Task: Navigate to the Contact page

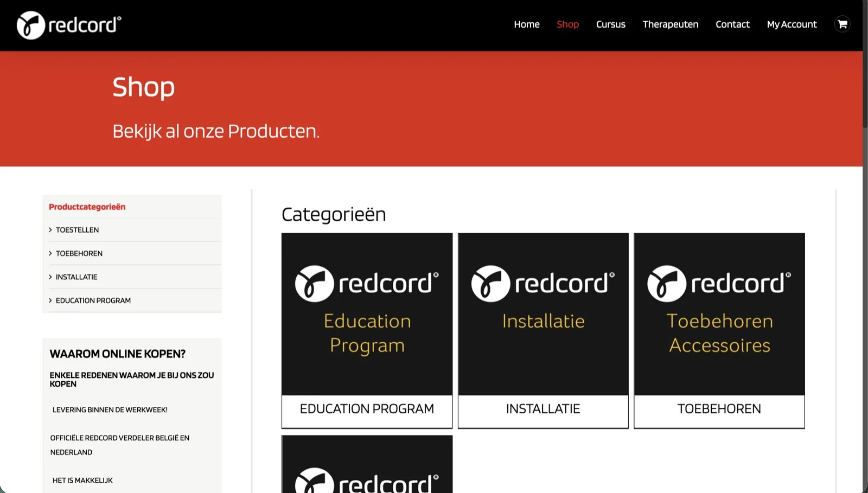Action: pyautogui.click(x=732, y=24)
